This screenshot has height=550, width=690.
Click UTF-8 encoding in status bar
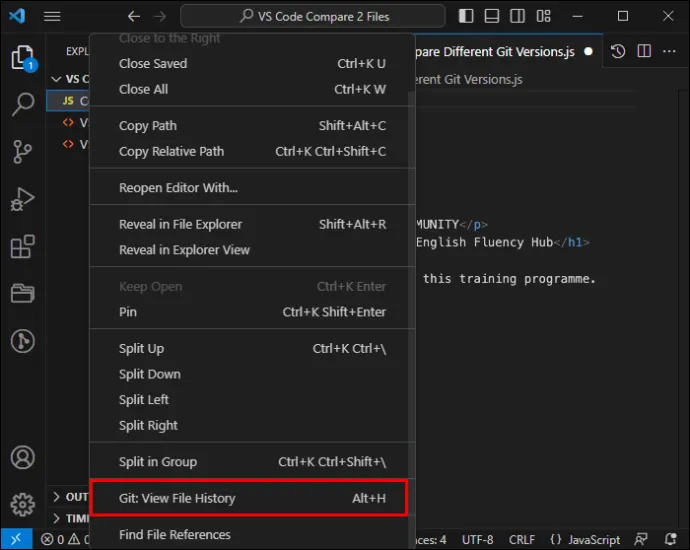[477, 539]
